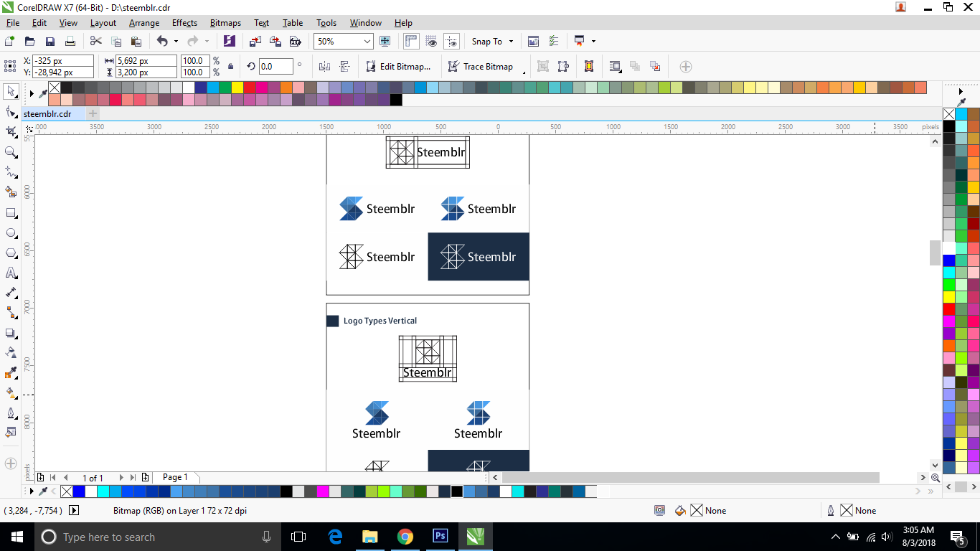Toggle the lock ratio padlock
This screenshot has height=551, width=980.
pyautogui.click(x=231, y=66)
